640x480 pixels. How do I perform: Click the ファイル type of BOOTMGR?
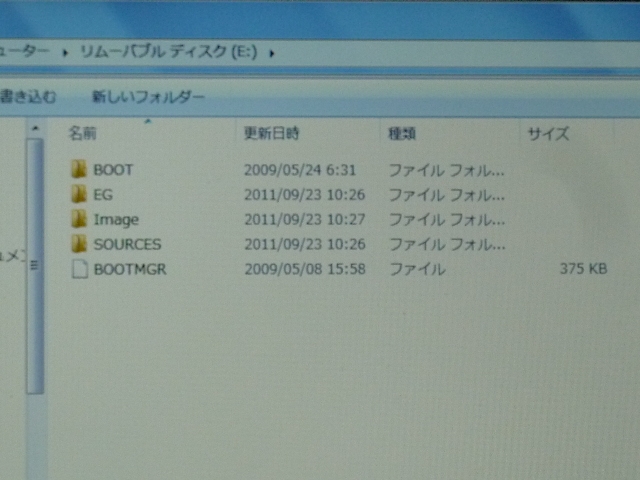[x=418, y=269]
